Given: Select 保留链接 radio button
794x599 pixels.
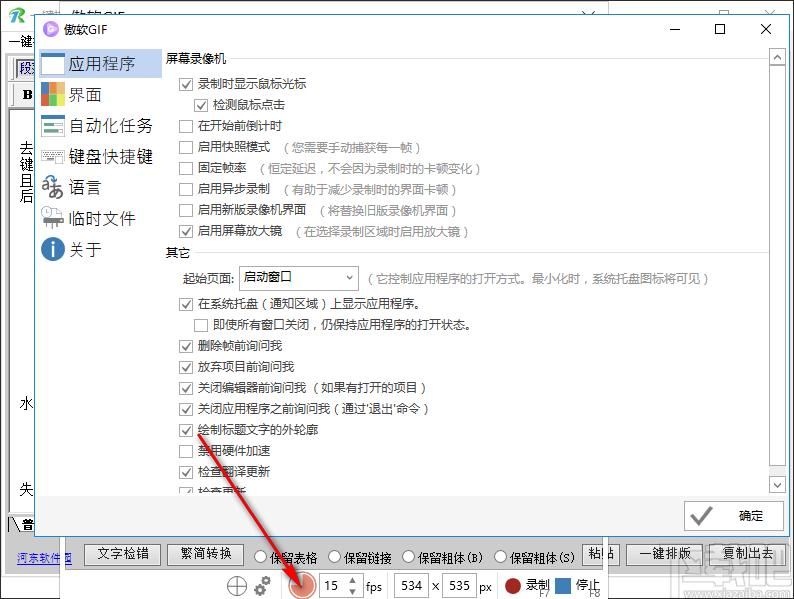Looking at the screenshot, I should coord(334,557).
